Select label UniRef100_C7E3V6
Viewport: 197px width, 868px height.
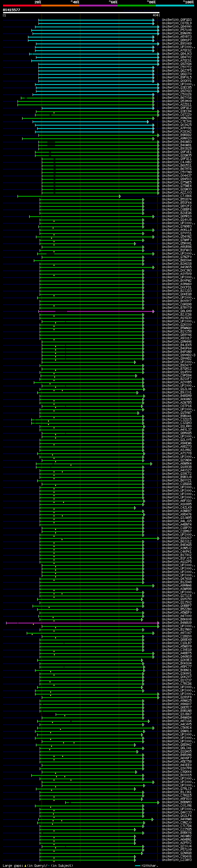coord(177,121)
